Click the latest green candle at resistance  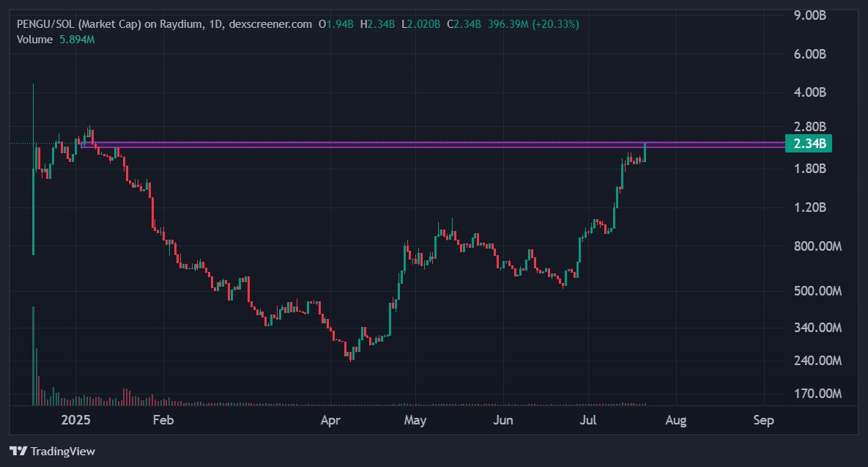[x=645, y=152]
